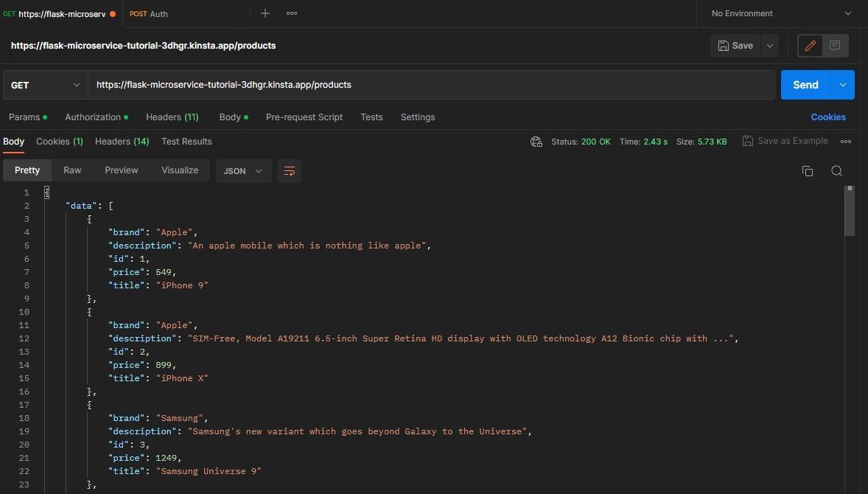View the Raw response tab
Viewport: 868px width, 494px height.
(71, 170)
